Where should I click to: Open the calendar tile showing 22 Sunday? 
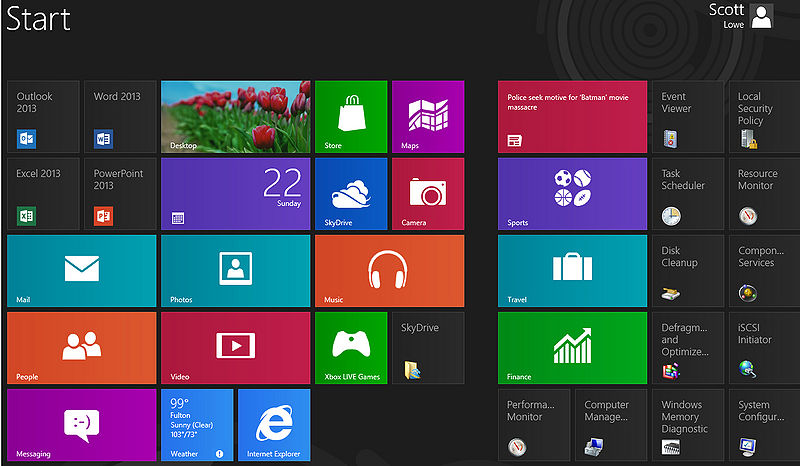tap(235, 194)
